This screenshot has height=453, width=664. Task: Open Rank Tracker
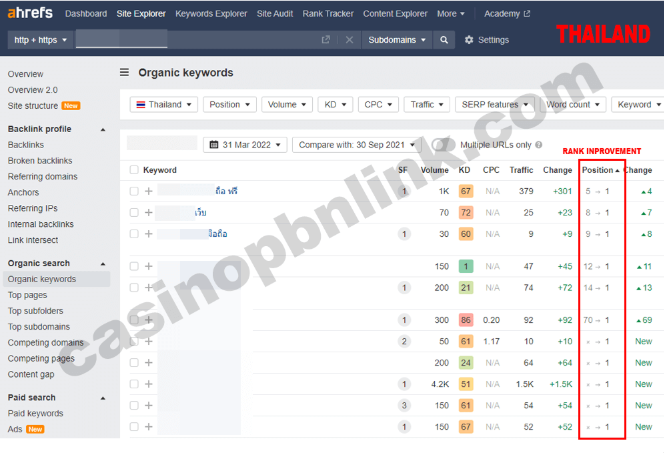pyautogui.click(x=328, y=14)
